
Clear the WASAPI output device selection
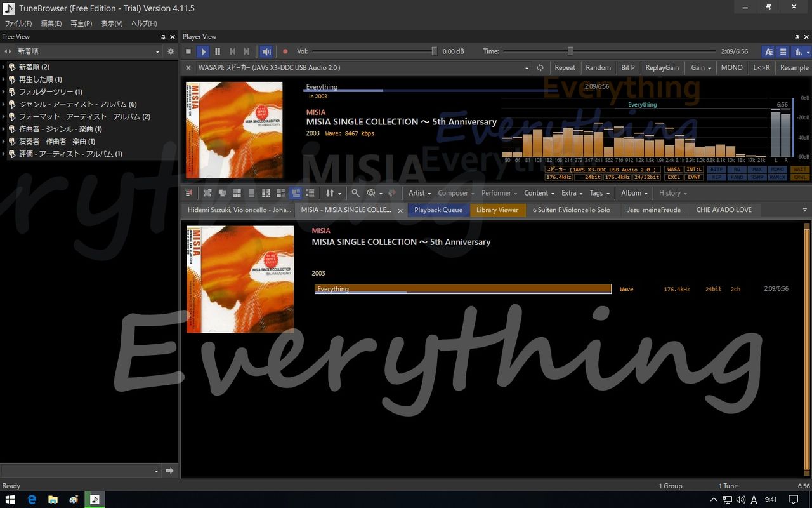[188, 68]
